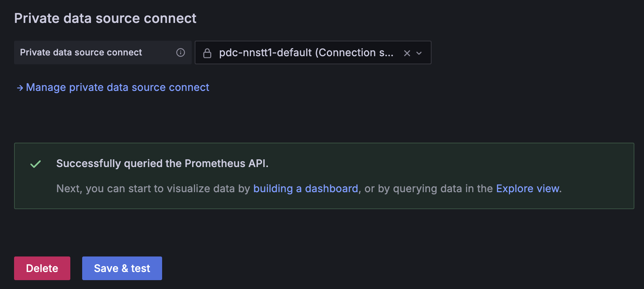Expand the connection dropdown chevron
Screen dimensions: 644x289
click(419, 53)
